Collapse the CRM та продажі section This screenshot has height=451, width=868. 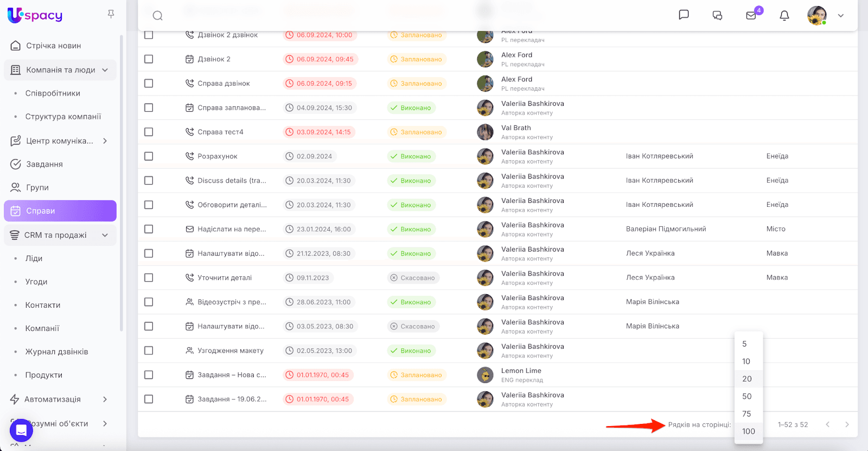click(105, 235)
